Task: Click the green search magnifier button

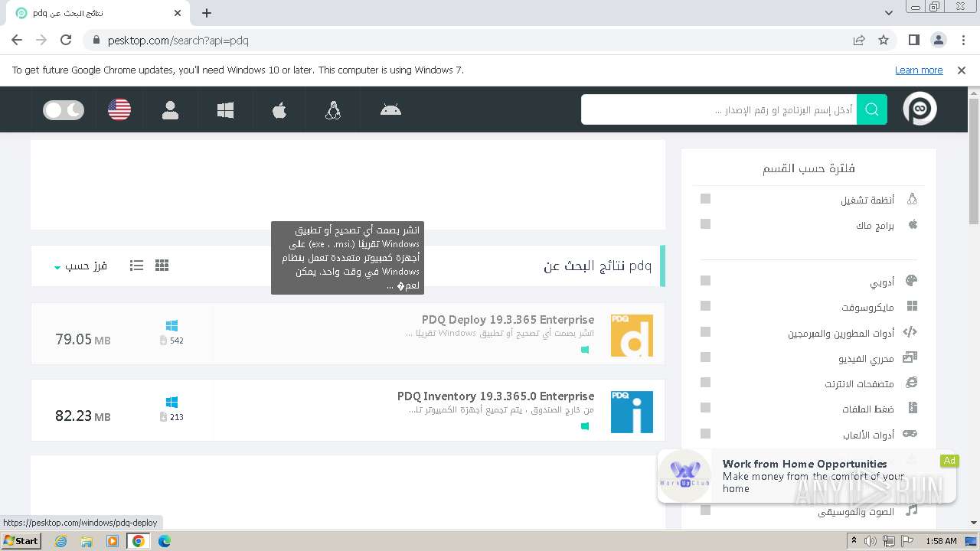Action: tap(872, 109)
